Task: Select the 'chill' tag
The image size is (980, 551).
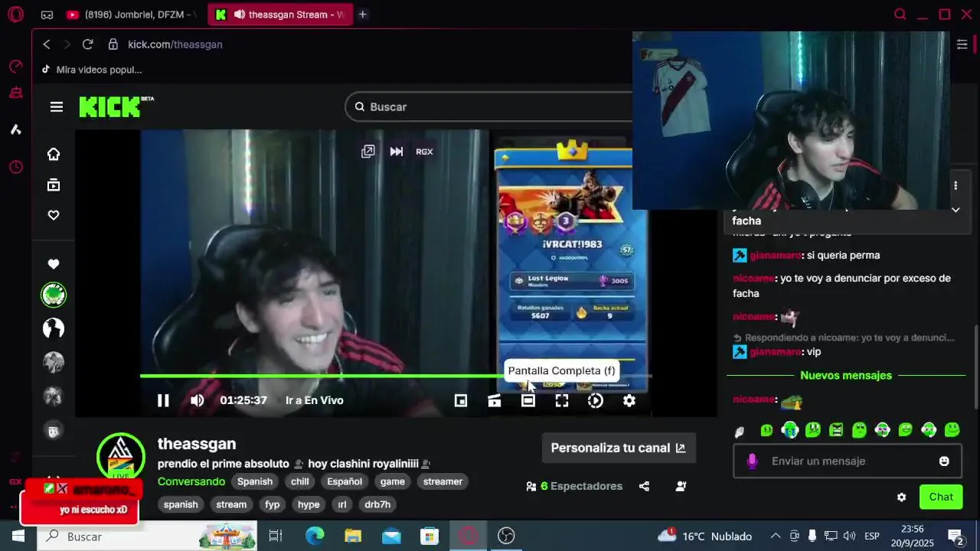Action: (300, 481)
